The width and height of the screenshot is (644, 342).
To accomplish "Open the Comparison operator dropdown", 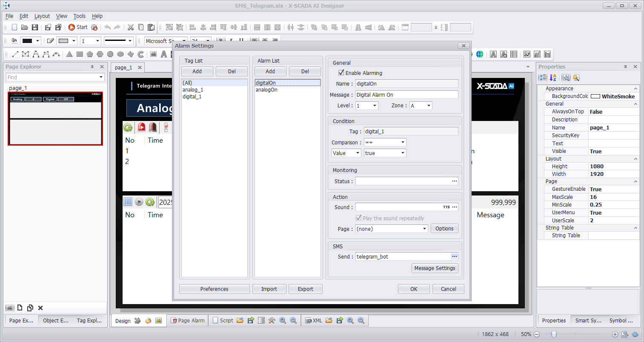I will (403, 142).
